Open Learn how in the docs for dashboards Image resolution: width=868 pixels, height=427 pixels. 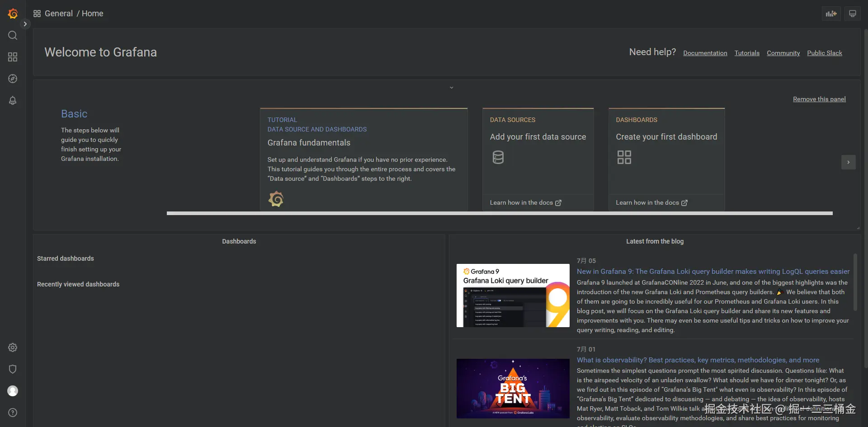(651, 202)
